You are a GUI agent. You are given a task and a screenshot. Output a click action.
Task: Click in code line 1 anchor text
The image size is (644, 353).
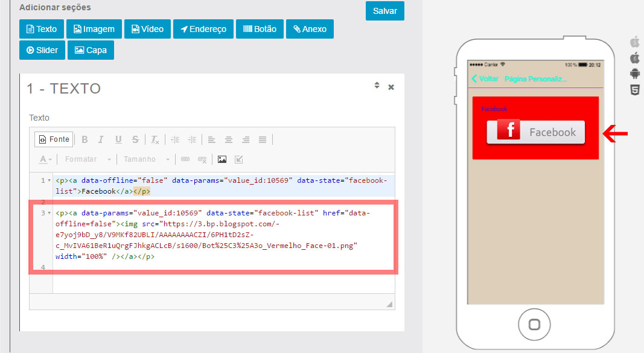click(98, 191)
